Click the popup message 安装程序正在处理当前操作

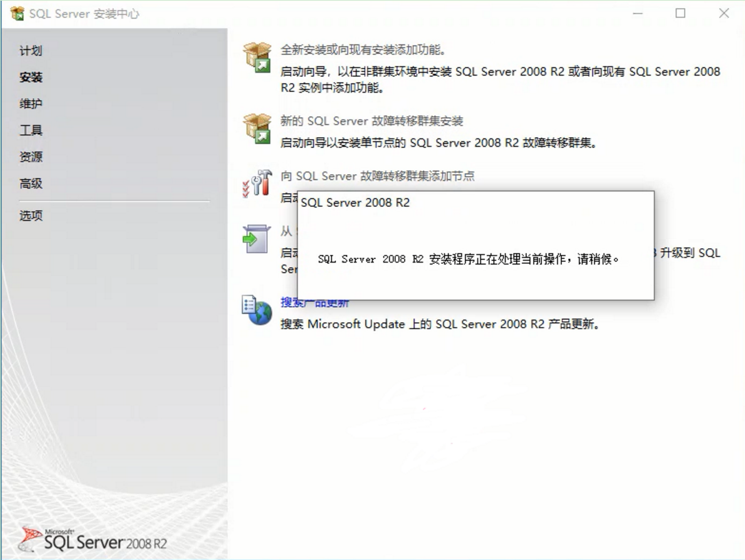coord(469,259)
